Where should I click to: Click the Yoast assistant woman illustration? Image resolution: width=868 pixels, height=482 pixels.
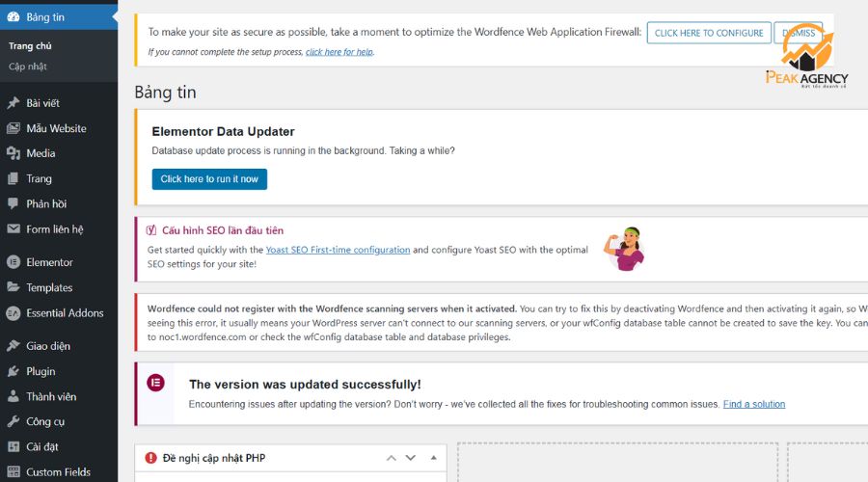pos(624,249)
